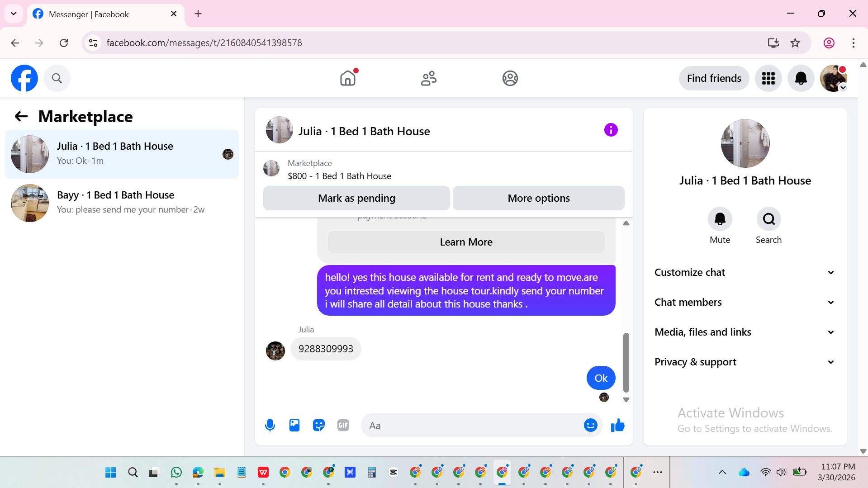Click the Learn More button
Screen dimensions: 868x488
pyautogui.click(x=466, y=242)
